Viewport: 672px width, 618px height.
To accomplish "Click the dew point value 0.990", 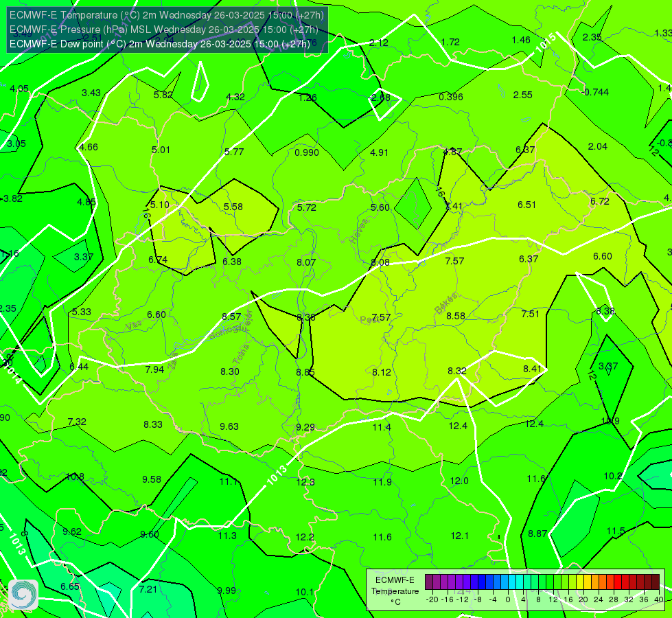I will click(307, 152).
